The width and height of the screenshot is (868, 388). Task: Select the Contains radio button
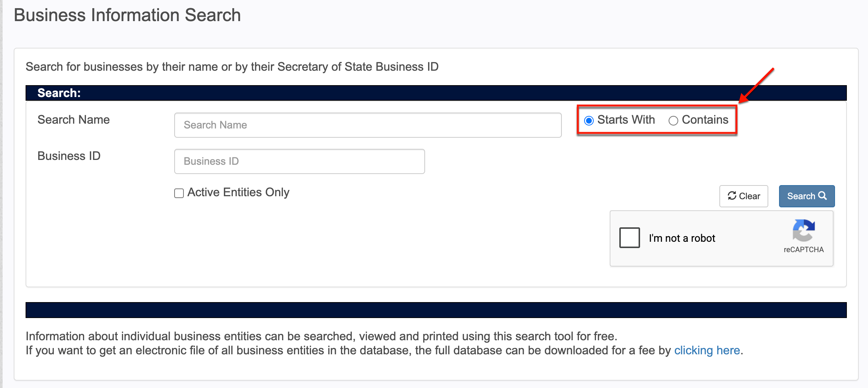pyautogui.click(x=673, y=121)
